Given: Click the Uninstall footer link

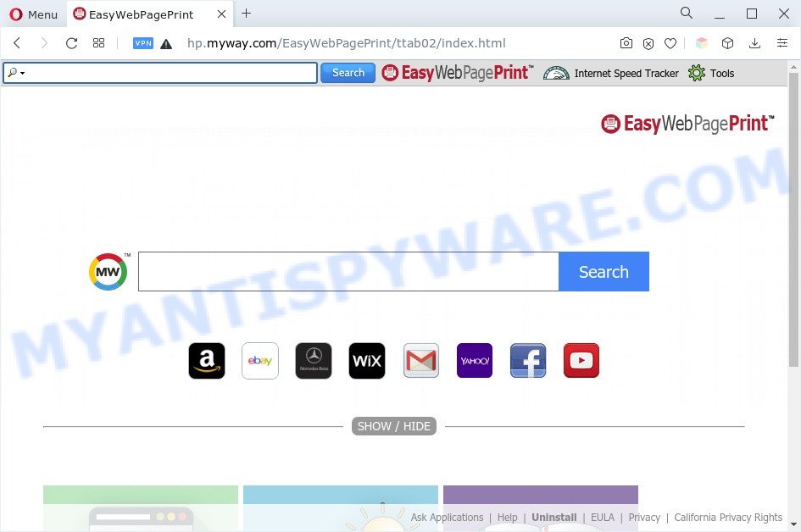Looking at the screenshot, I should click(554, 518).
